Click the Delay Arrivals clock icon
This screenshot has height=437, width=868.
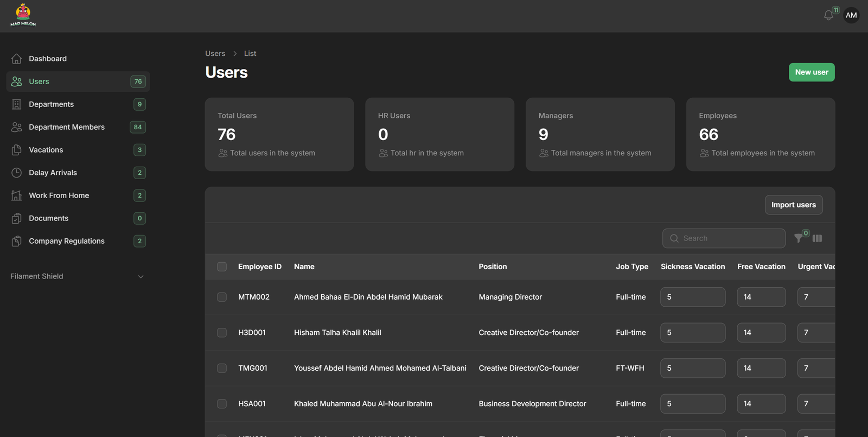[17, 173]
